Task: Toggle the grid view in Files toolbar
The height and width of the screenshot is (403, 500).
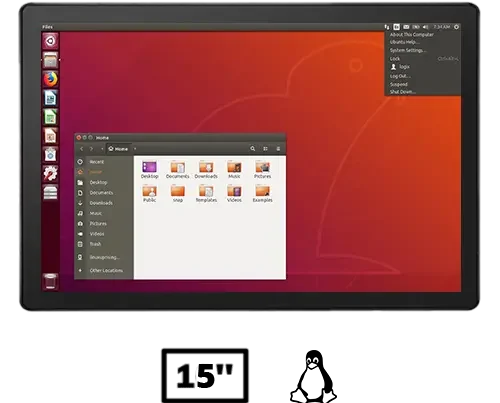Action: coord(265,149)
